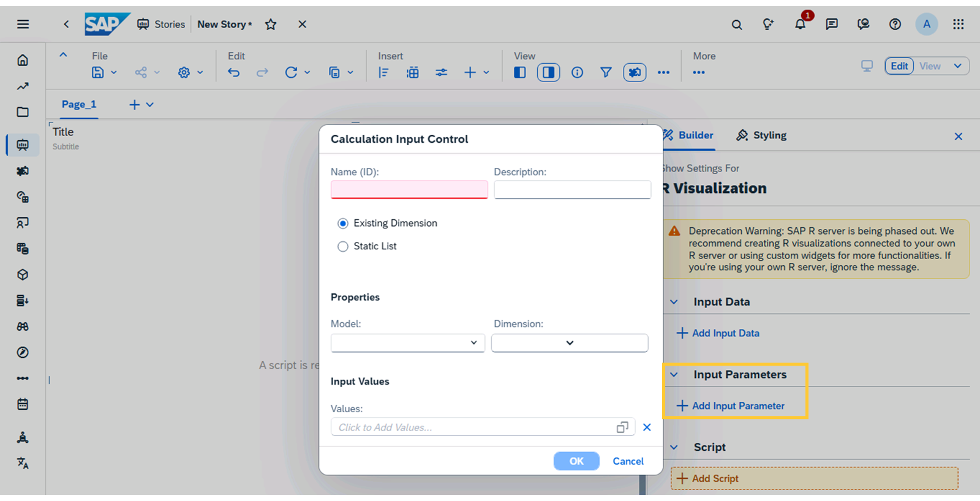Click the Share icon under File
980x501 pixels.
point(141,72)
